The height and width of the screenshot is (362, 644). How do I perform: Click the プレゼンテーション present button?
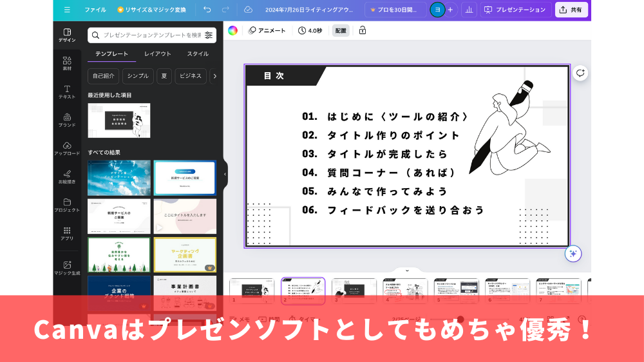tap(515, 10)
